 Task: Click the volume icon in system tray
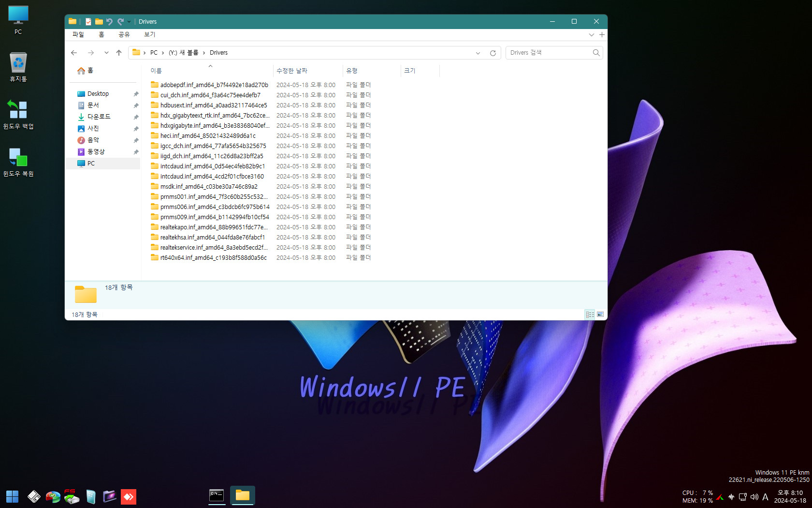point(754,497)
